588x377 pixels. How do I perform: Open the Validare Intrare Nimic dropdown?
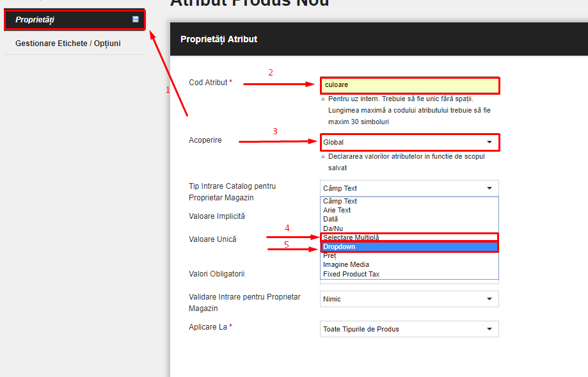coord(409,299)
